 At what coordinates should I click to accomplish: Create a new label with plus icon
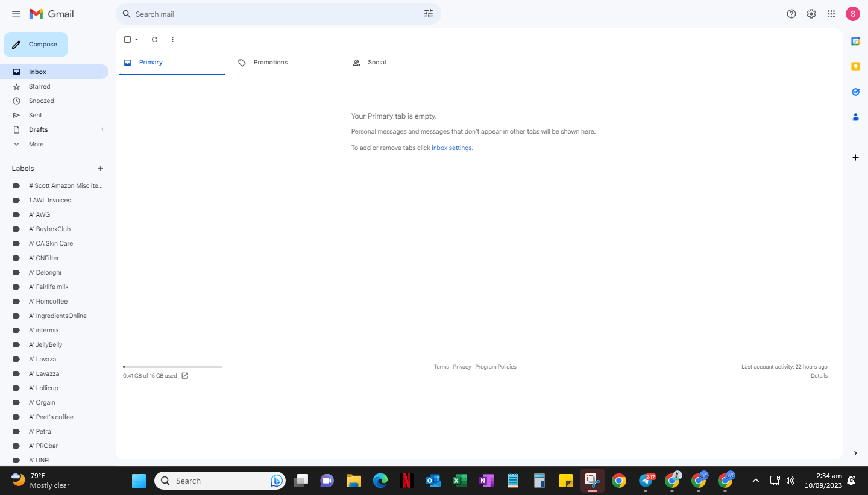(101, 169)
